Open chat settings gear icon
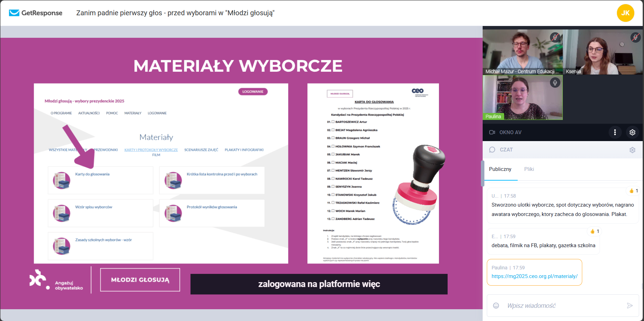Screen dimensions: 644x321 [x=632, y=150]
